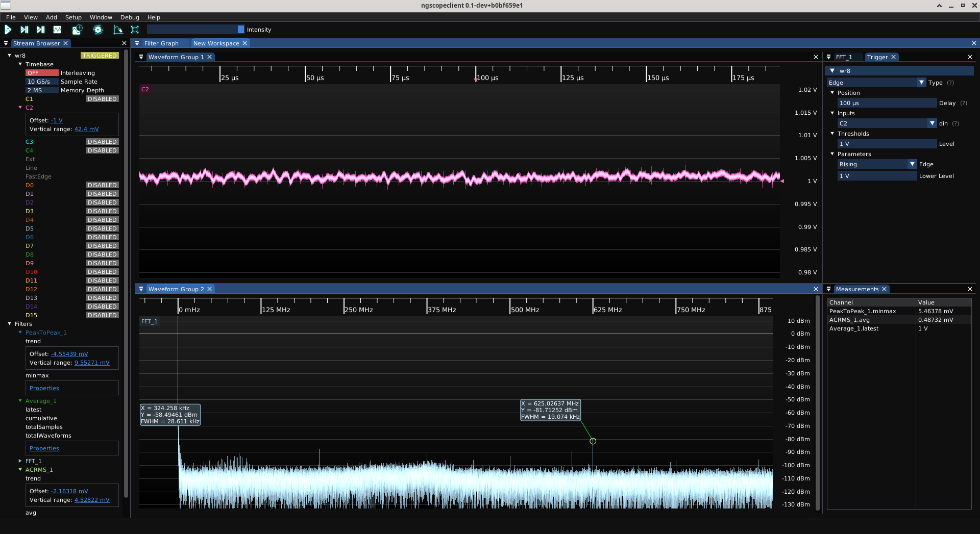Collapse the Timebase tree node
The image size is (980, 534).
coord(20,64)
